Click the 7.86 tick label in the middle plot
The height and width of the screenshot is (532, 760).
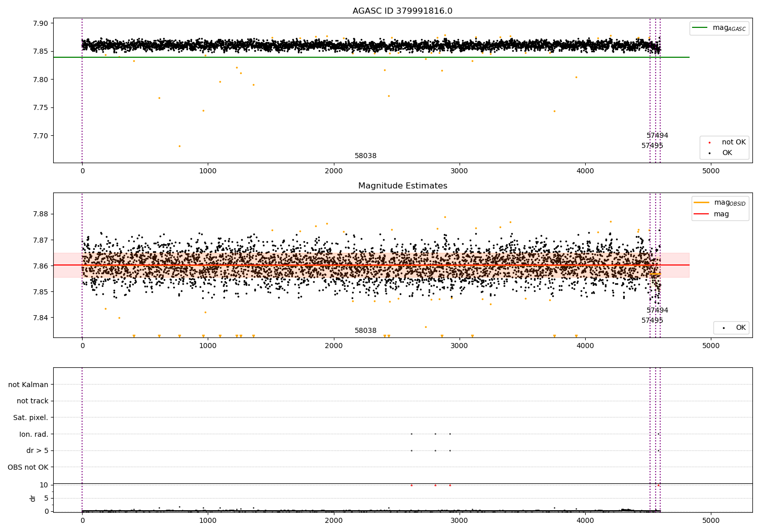(41, 266)
